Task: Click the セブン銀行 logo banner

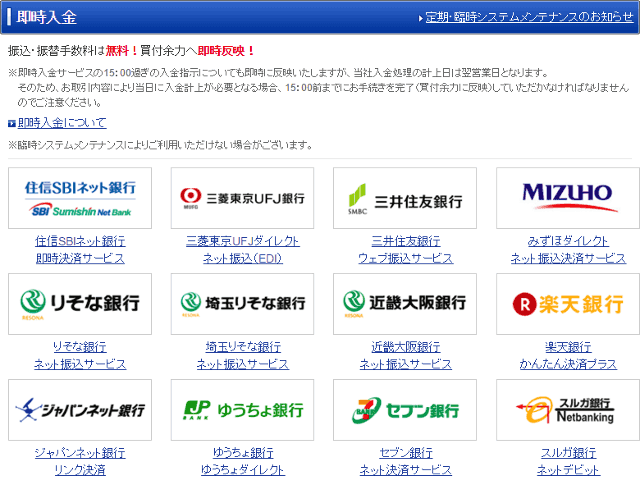Action: (405, 410)
